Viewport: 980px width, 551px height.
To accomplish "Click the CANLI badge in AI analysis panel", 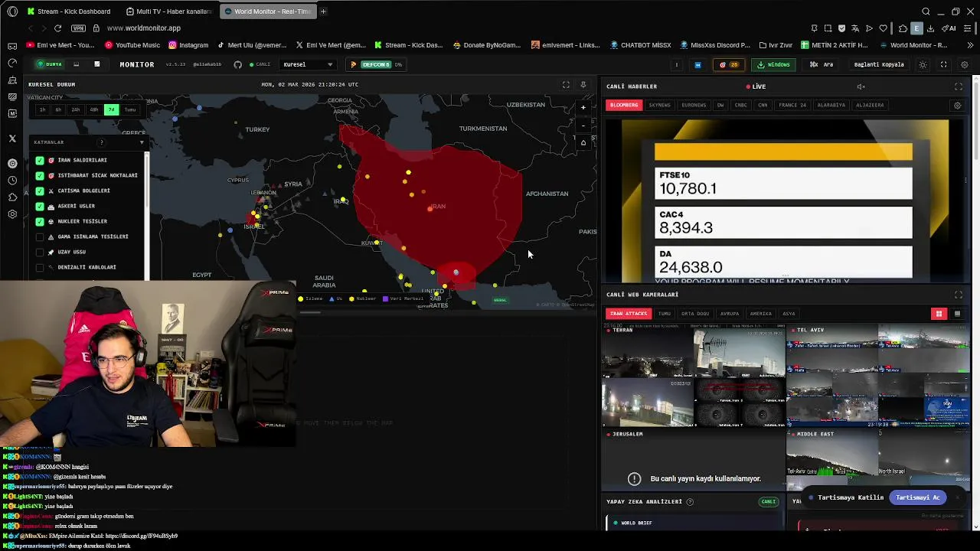I will tap(769, 502).
